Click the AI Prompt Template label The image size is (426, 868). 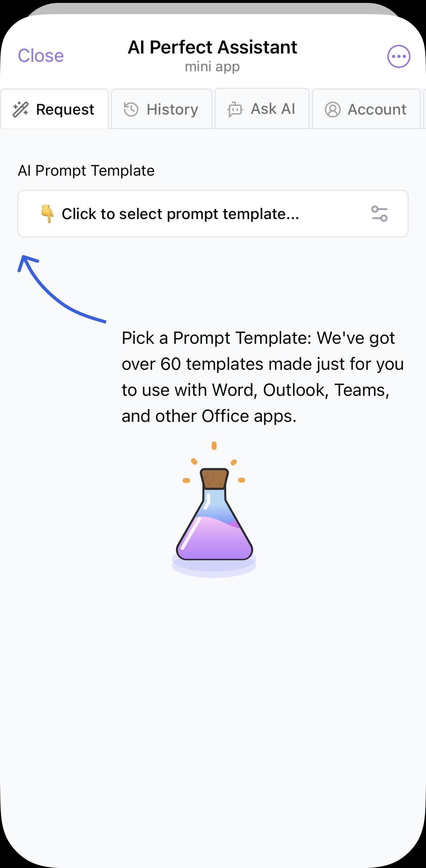pyautogui.click(x=86, y=171)
